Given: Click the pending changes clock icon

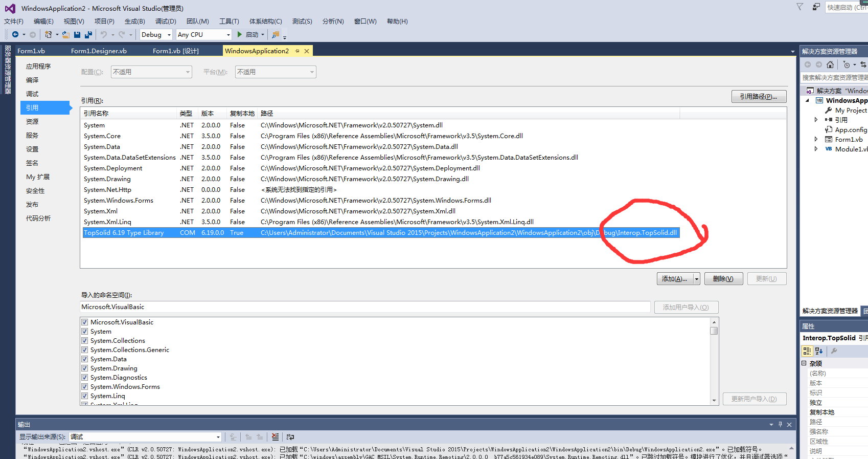Looking at the screenshot, I should pyautogui.click(x=847, y=64).
